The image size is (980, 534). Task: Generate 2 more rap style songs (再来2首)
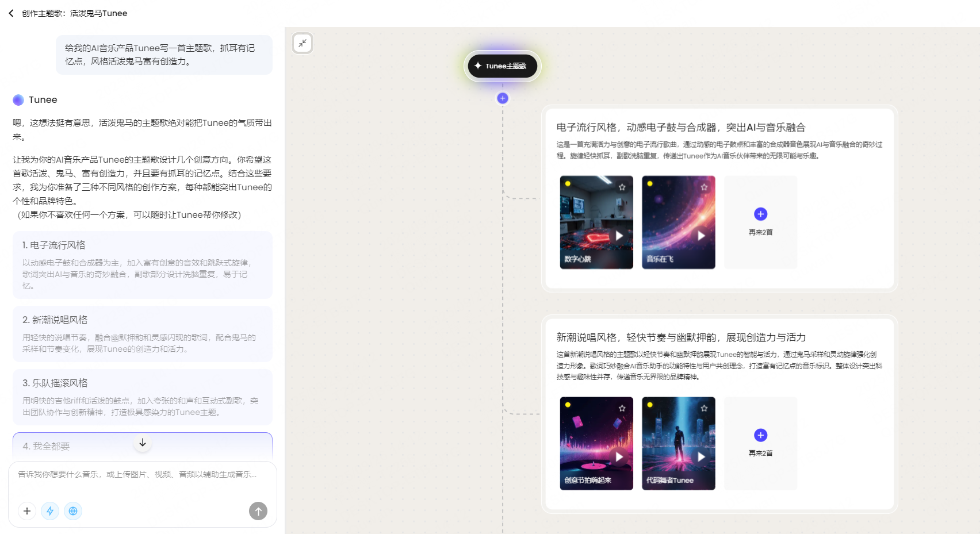[x=760, y=443]
